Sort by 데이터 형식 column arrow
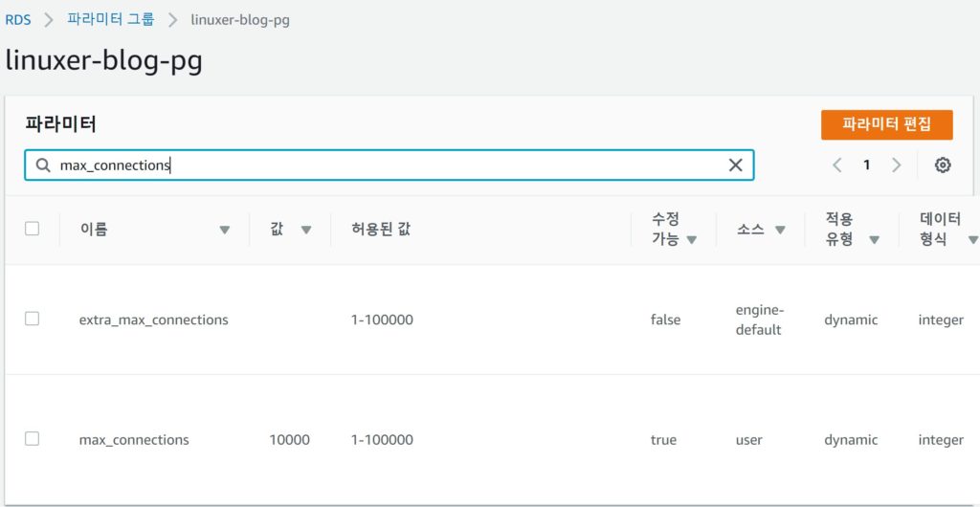 (972, 240)
